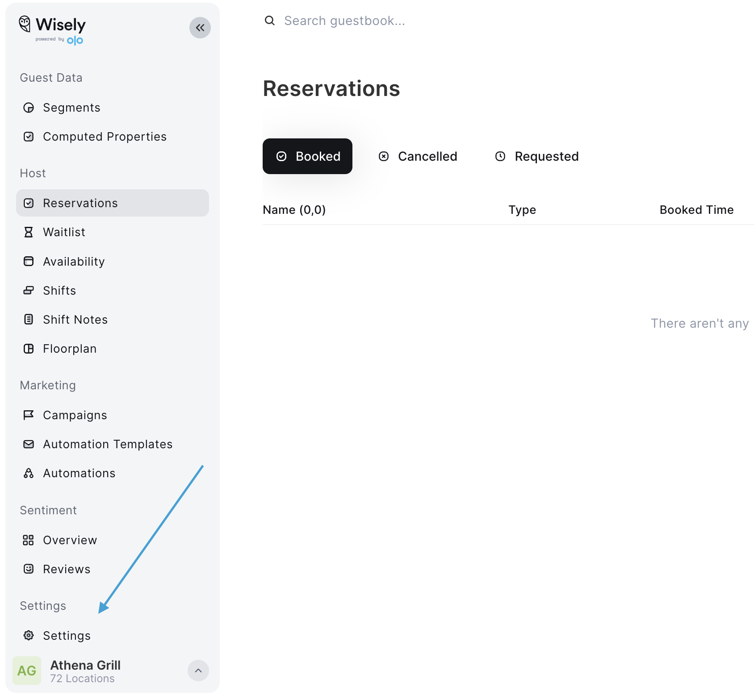Click the Automation Templates envelope icon
The width and height of the screenshot is (754, 700).
click(29, 444)
